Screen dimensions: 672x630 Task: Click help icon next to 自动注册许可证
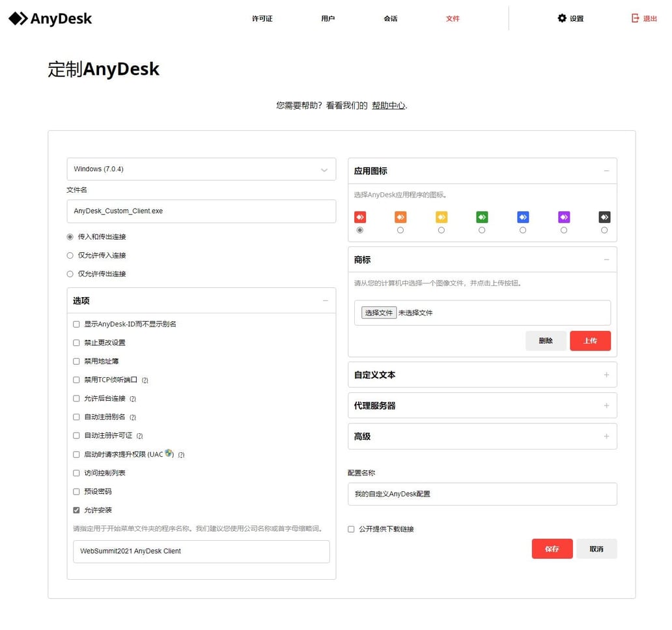point(140,436)
